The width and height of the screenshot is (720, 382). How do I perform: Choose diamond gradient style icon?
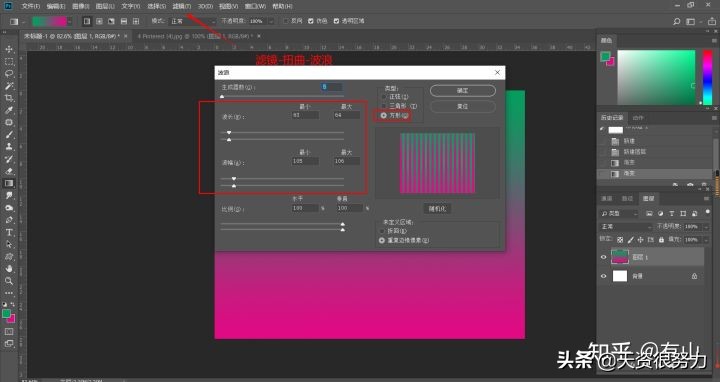136,21
